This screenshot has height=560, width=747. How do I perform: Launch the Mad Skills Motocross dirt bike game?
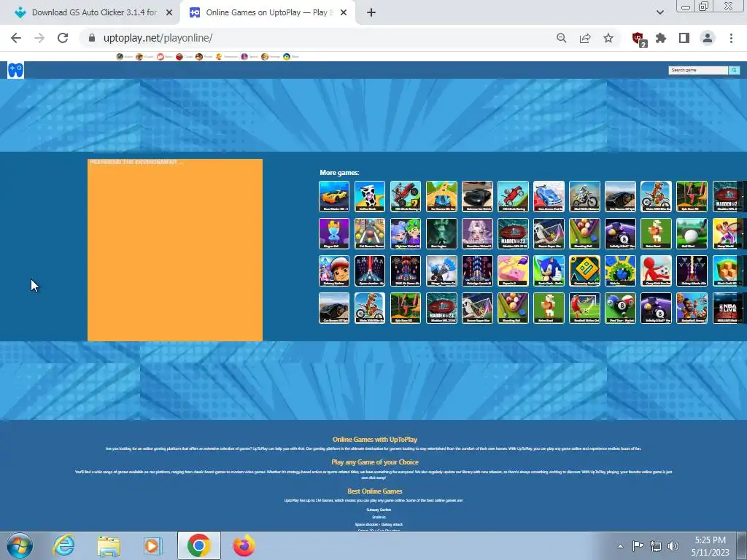pos(584,196)
